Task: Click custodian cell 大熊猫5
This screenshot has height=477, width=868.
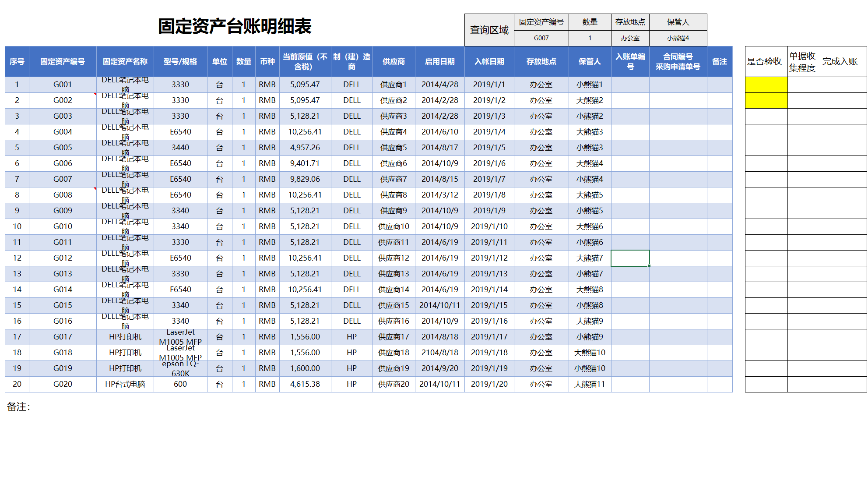Action: point(590,195)
